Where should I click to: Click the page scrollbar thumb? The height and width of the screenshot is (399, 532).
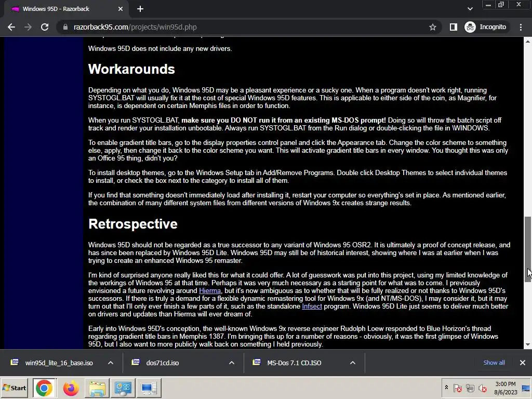tap(528, 249)
